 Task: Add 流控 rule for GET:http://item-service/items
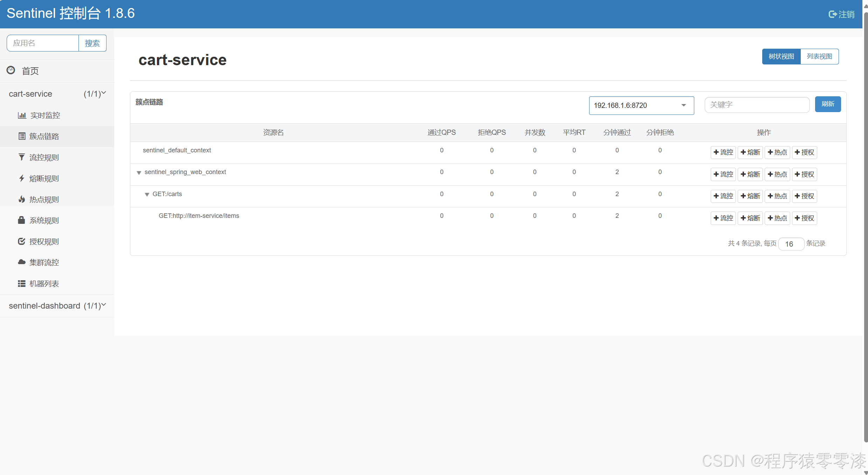click(723, 218)
